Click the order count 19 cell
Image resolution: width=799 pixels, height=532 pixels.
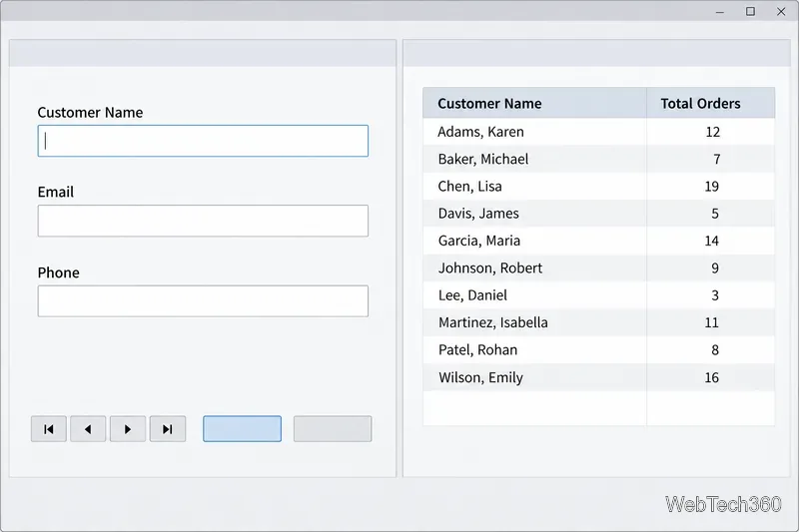711,187
